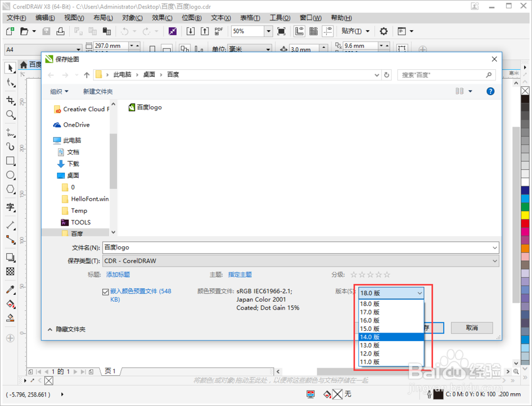Open the save type CDR dropdown
This screenshot has height=406, width=532.
495,261
